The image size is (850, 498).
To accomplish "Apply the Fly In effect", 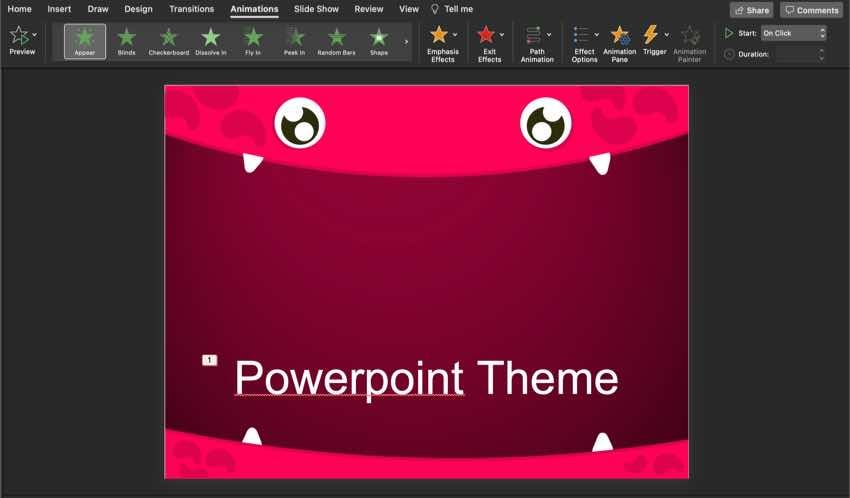I will (x=253, y=39).
